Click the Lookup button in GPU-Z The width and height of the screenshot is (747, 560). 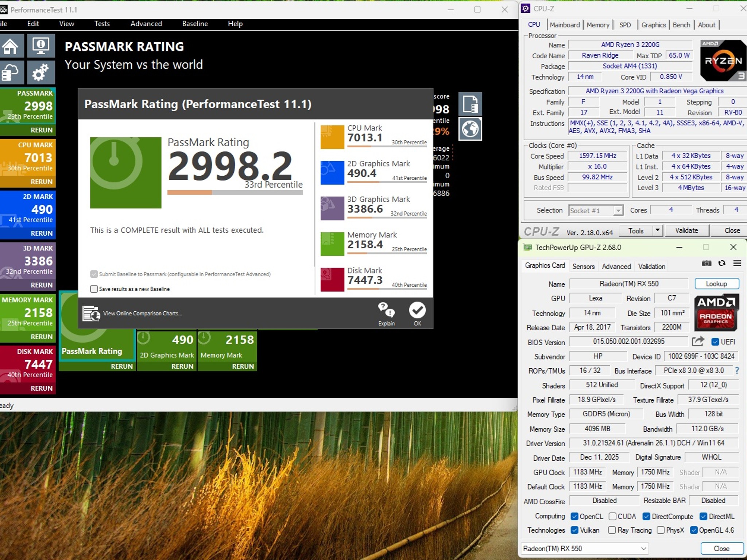[716, 284]
